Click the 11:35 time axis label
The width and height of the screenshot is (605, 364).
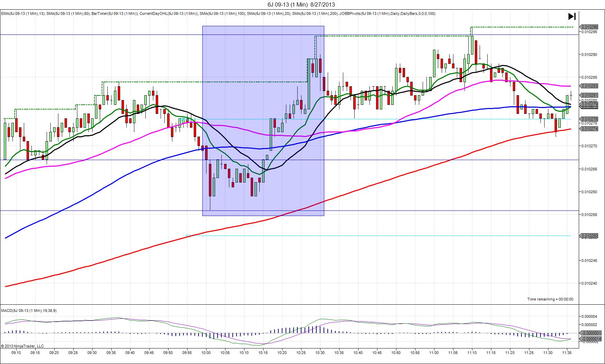[x=567, y=353]
